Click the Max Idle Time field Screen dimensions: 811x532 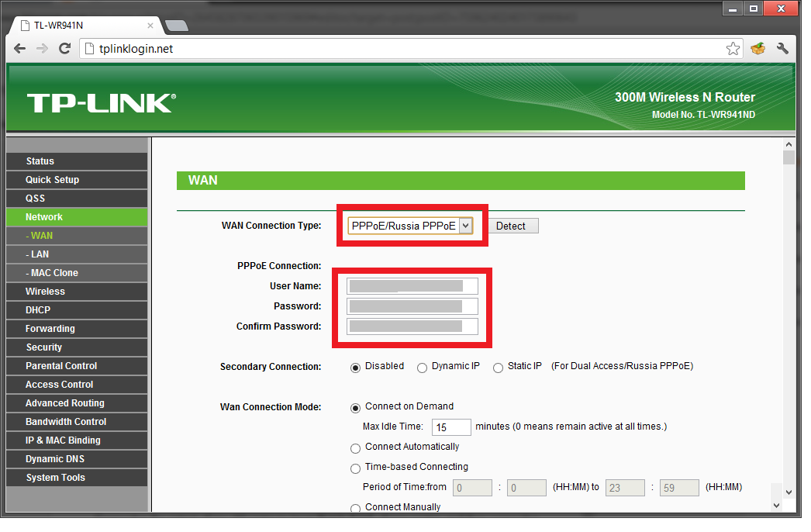click(x=451, y=427)
